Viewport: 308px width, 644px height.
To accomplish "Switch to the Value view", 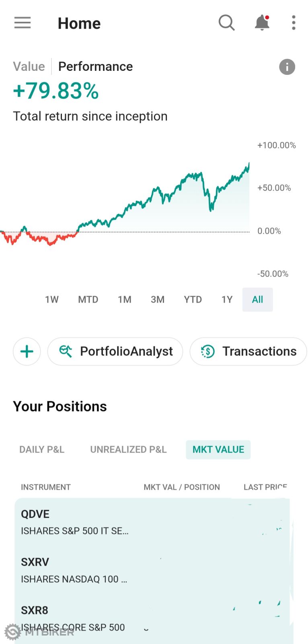I will (29, 66).
